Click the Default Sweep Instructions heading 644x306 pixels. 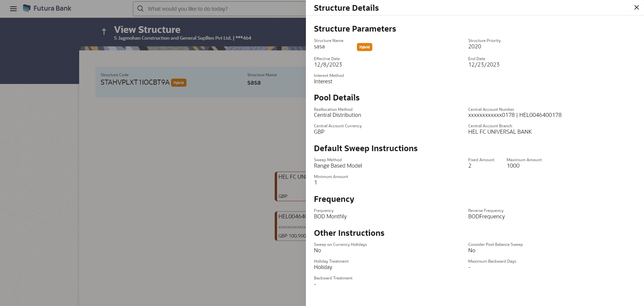click(366, 148)
